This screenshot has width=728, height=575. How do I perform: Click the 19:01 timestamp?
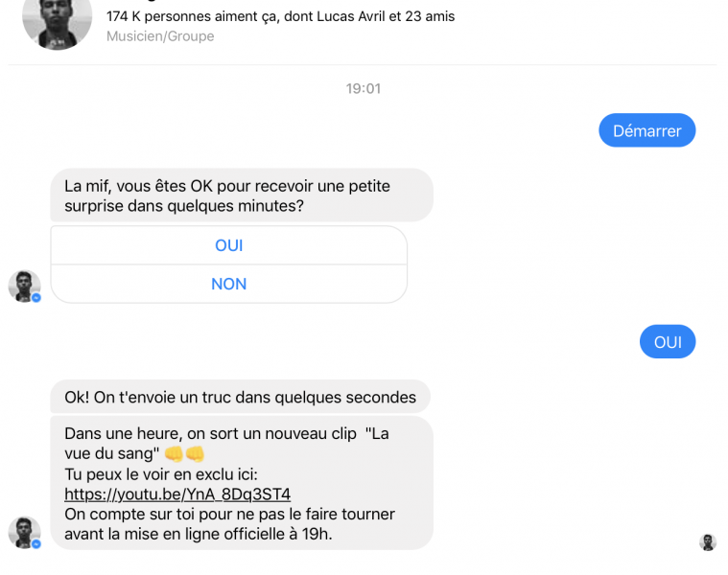pos(364,88)
